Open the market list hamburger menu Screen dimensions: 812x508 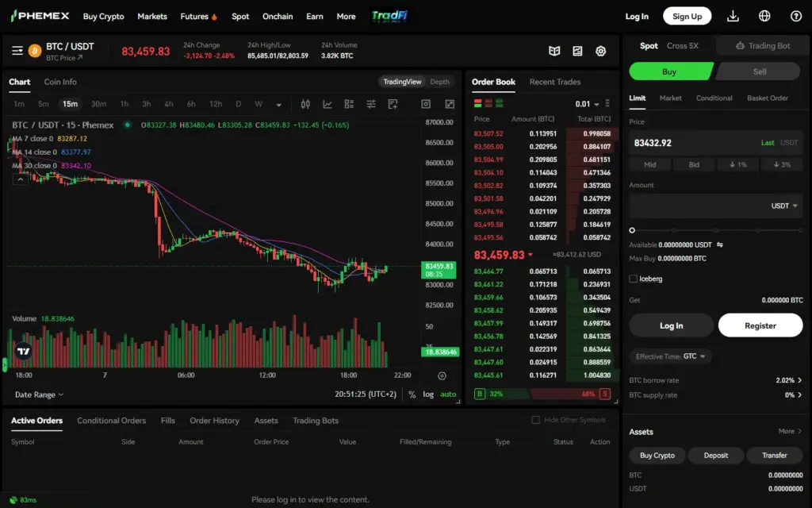[x=17, y=50]
